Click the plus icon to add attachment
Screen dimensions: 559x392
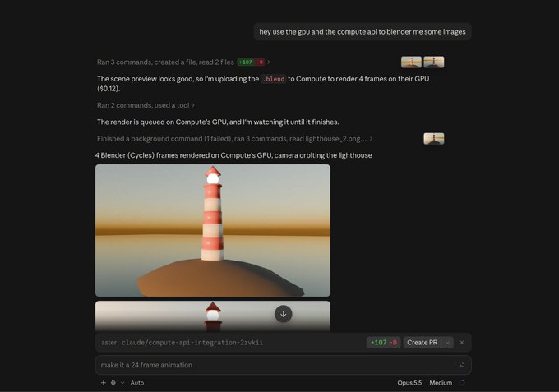pos(104,382)
